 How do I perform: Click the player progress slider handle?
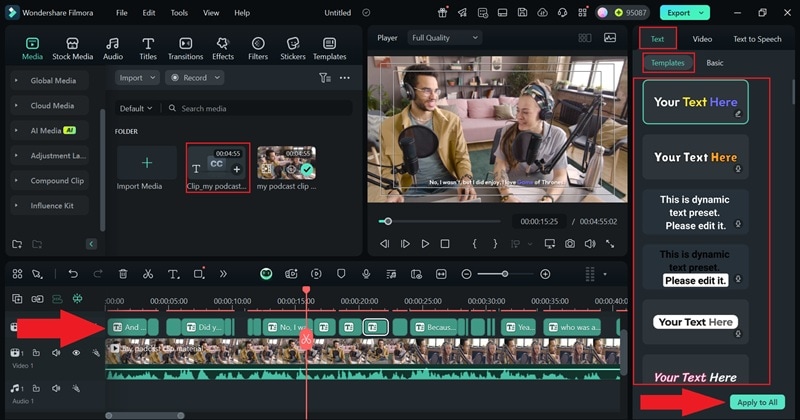(388, 221)
